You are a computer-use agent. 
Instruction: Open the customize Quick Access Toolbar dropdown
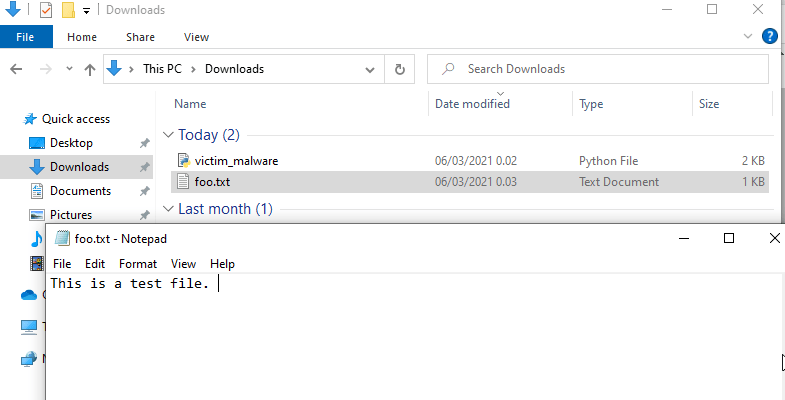click(x=87, y=10)
